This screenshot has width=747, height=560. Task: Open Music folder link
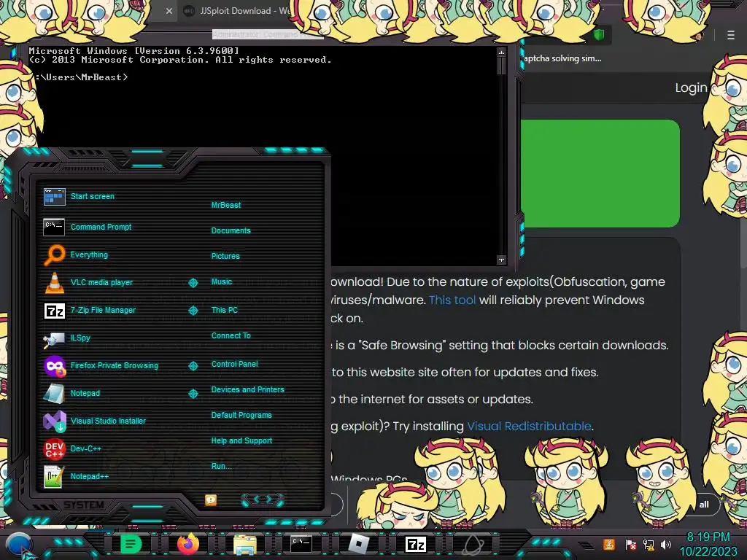[x=222, y=282]
